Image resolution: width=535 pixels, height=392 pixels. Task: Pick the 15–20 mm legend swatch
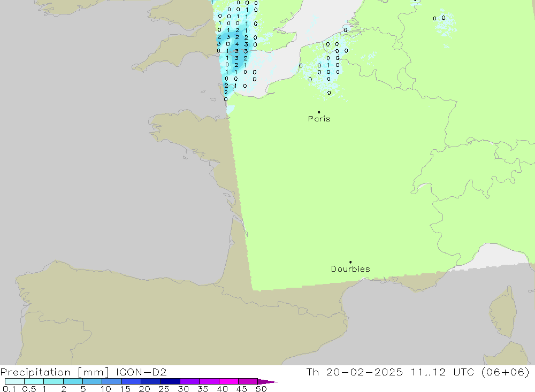point(132,381)
